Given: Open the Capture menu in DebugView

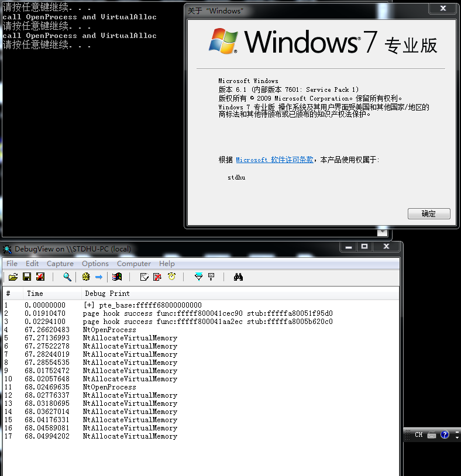Looking at the screenshot, I should pyautogui.click(x=60, y=264).
